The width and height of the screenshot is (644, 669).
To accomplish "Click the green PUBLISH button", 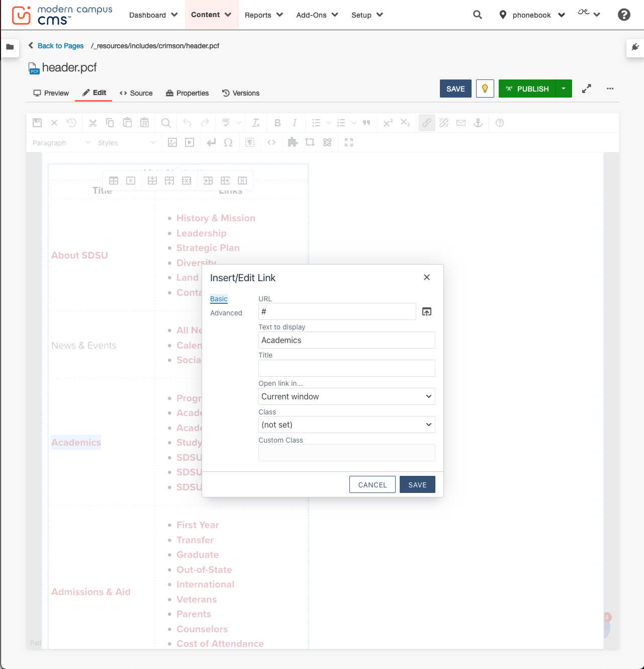I will pyautogui.click(x=527, y=89).
